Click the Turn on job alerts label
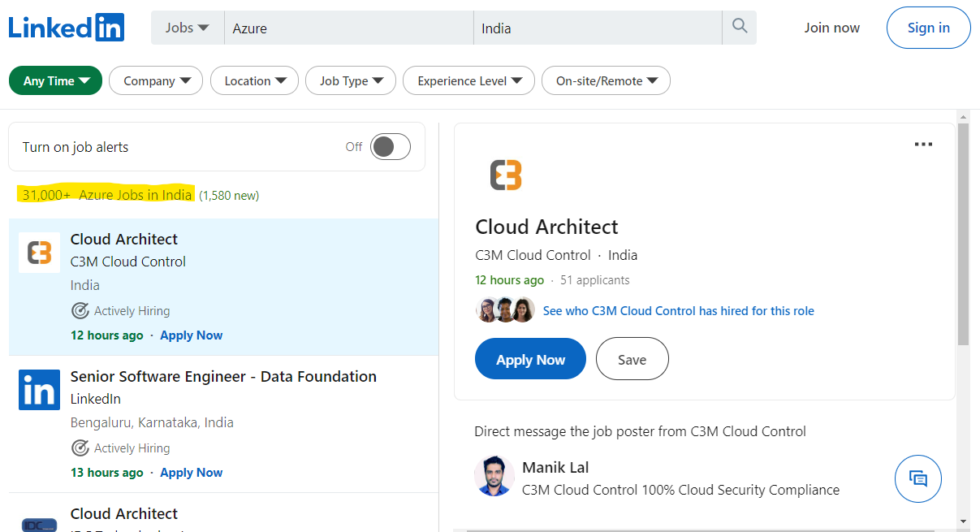This screenshot has height=532, width=980. 76,147
